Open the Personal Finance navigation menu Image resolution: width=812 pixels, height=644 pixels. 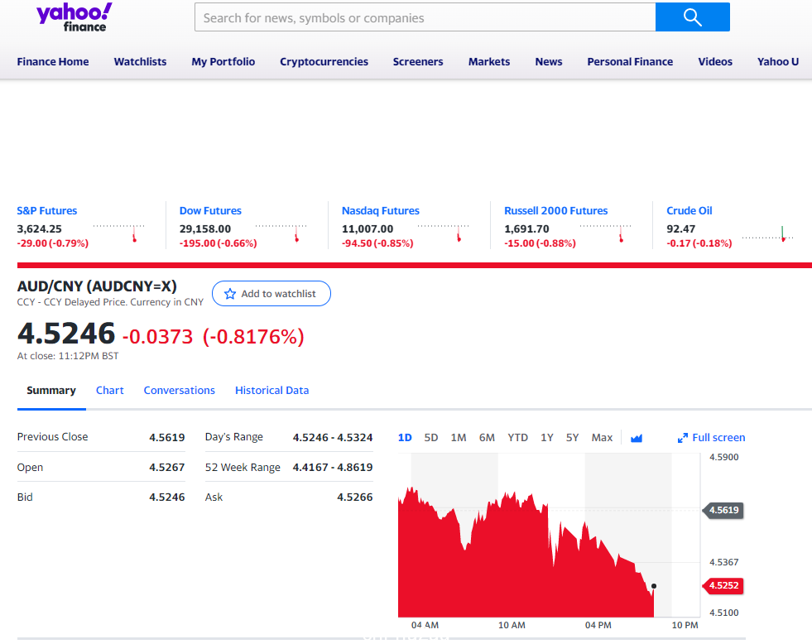(630, 61)
